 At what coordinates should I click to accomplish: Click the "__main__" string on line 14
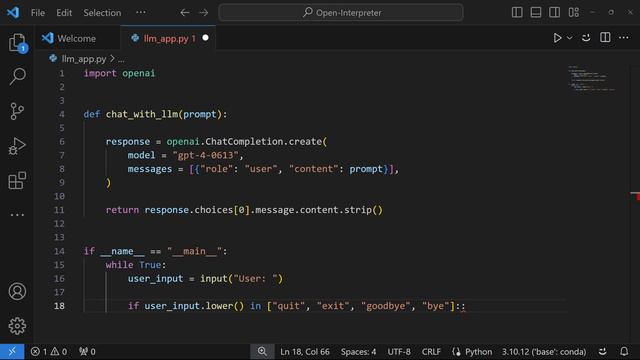point(194,251)
